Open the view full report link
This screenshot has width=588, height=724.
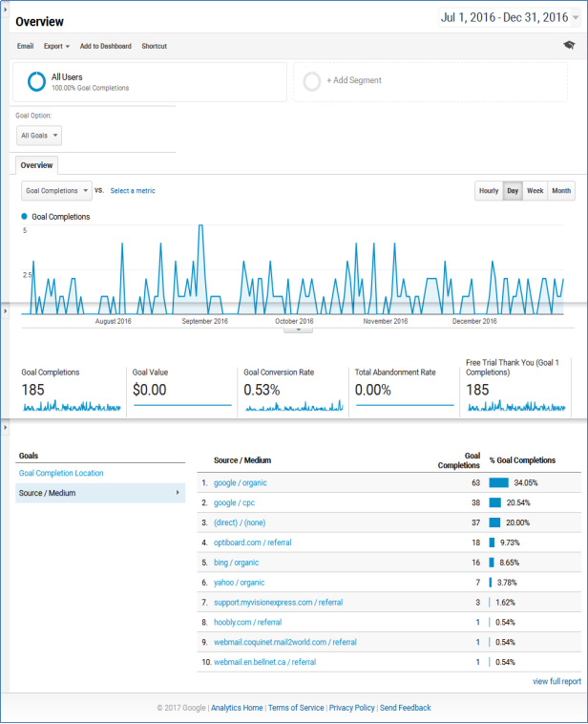556,681
